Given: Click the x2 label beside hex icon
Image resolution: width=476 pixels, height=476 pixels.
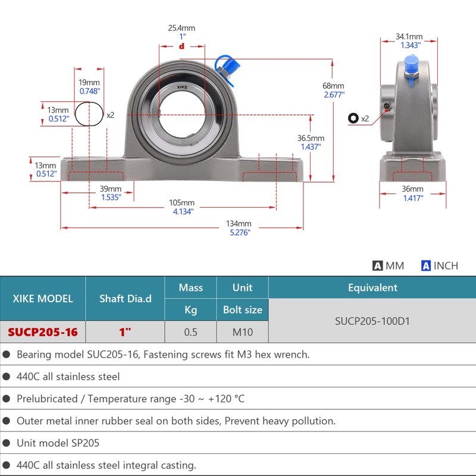Looking at the screenshot, I should coord(365,118).
